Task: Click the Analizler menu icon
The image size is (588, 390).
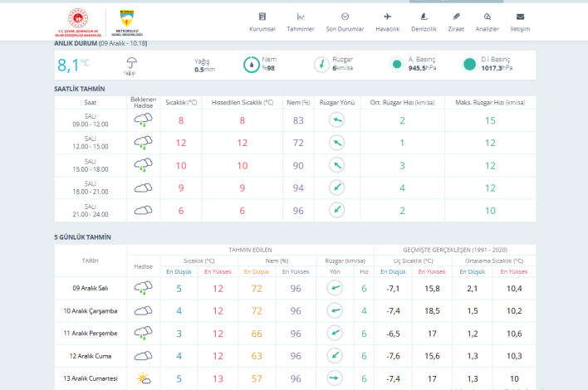Action: [487, 17]
